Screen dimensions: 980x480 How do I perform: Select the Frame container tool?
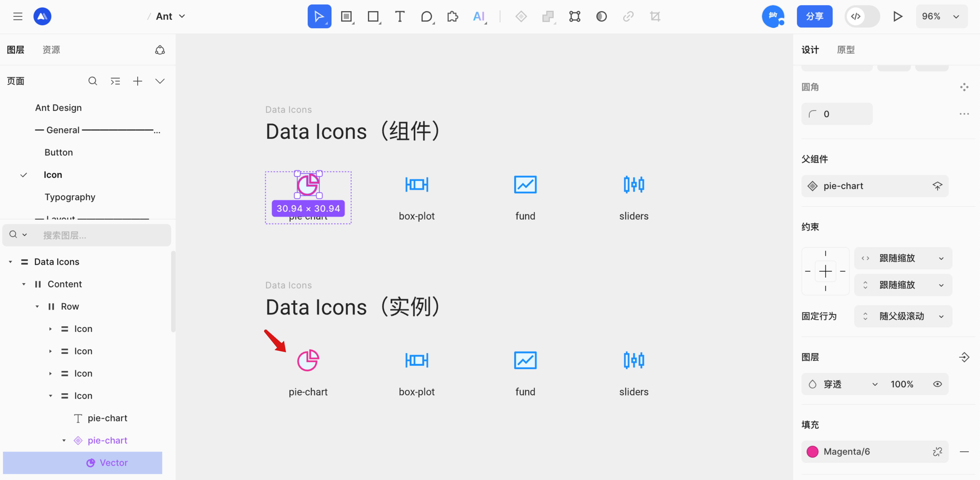[x=347, y=16]
